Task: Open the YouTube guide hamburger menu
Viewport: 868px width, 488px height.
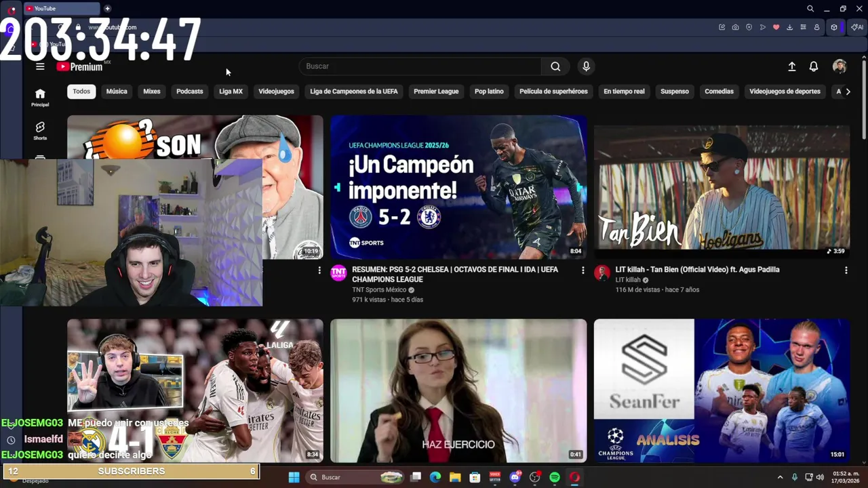Action: pyautogui.click(x=40, y=66)
